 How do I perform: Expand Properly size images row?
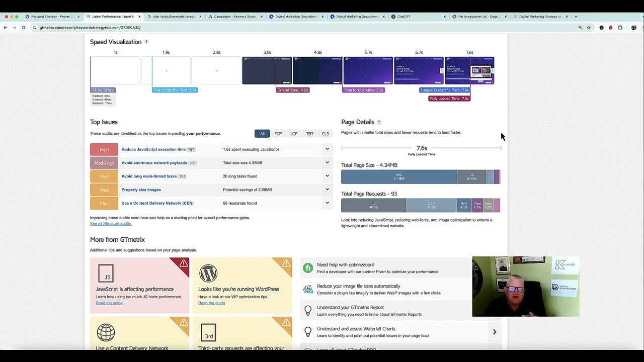[x=327, y=190]
